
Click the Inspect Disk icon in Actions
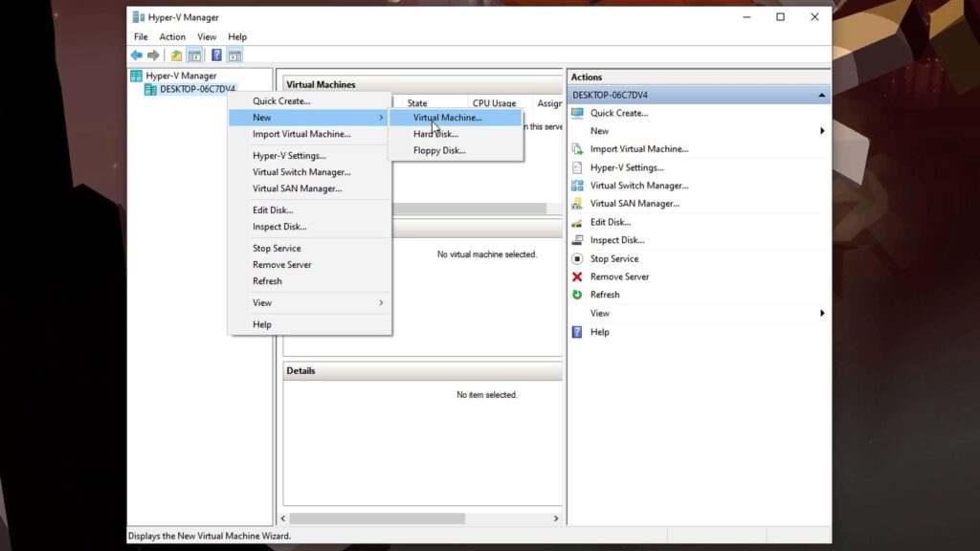pyautogui.click(x=577, y=240)
